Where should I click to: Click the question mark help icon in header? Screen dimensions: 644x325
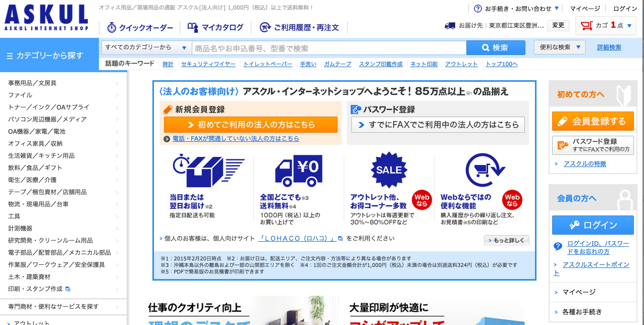pos(478,9)
